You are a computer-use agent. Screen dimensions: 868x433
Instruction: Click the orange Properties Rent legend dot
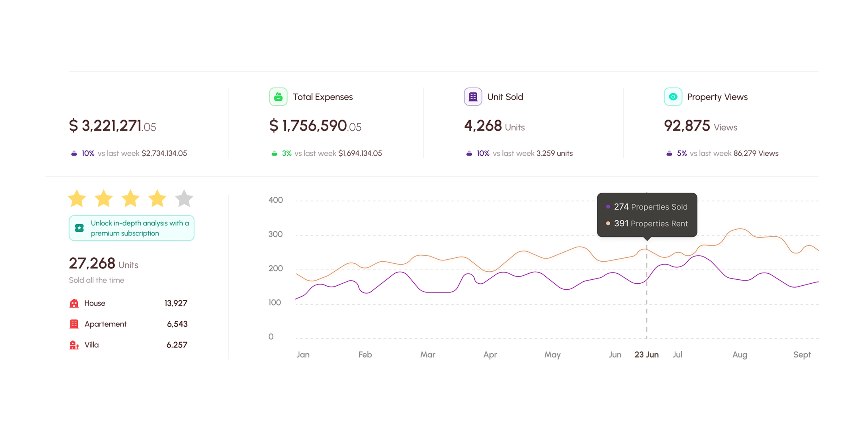[x=608, y=223]
